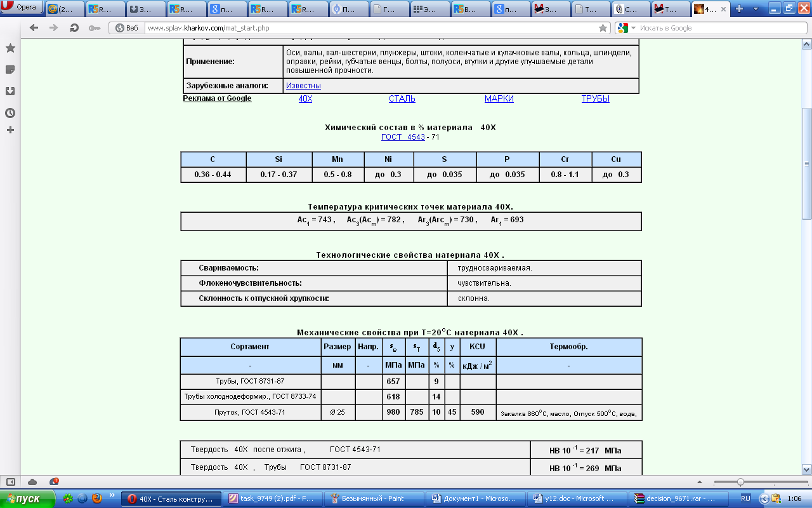Close the active 4... tab
Image resolution: width=812 pixels, height=508 pixels.
tap(722, 9)
